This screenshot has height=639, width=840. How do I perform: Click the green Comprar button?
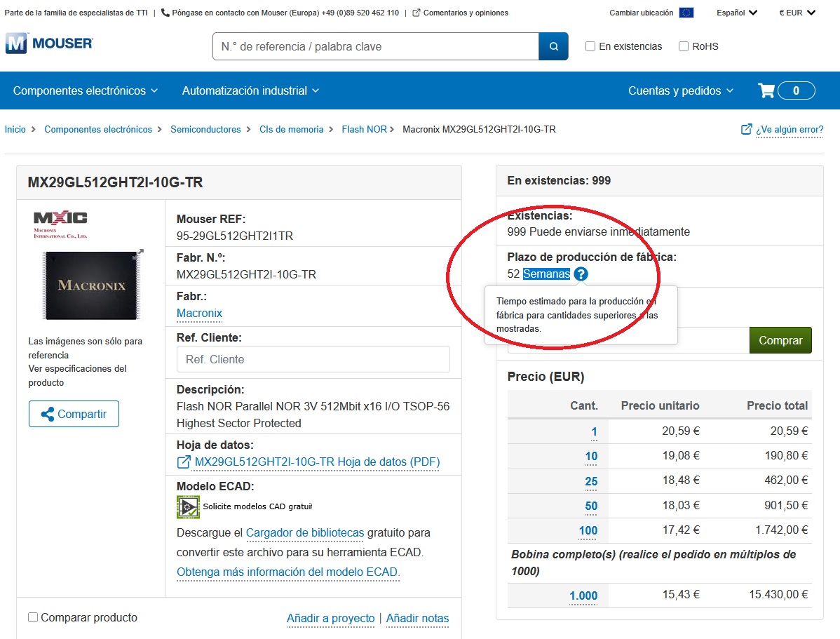[780, 340]
